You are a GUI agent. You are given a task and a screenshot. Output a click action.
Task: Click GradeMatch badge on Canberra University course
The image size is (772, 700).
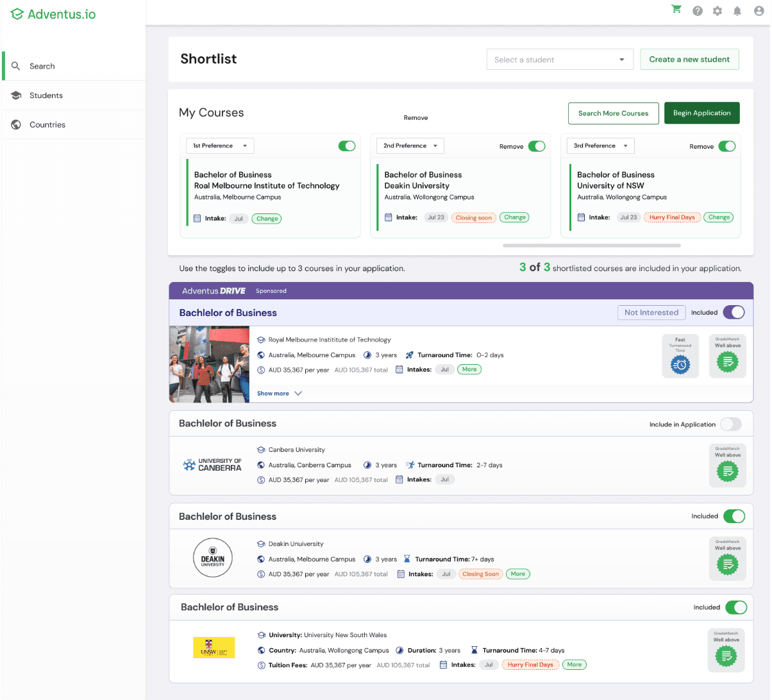point(728,465)
